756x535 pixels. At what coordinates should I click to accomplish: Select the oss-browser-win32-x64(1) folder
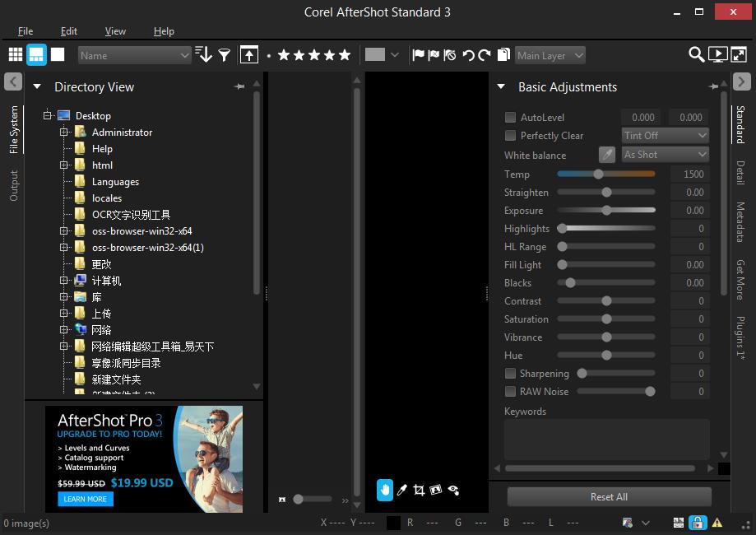click(147, 248)
